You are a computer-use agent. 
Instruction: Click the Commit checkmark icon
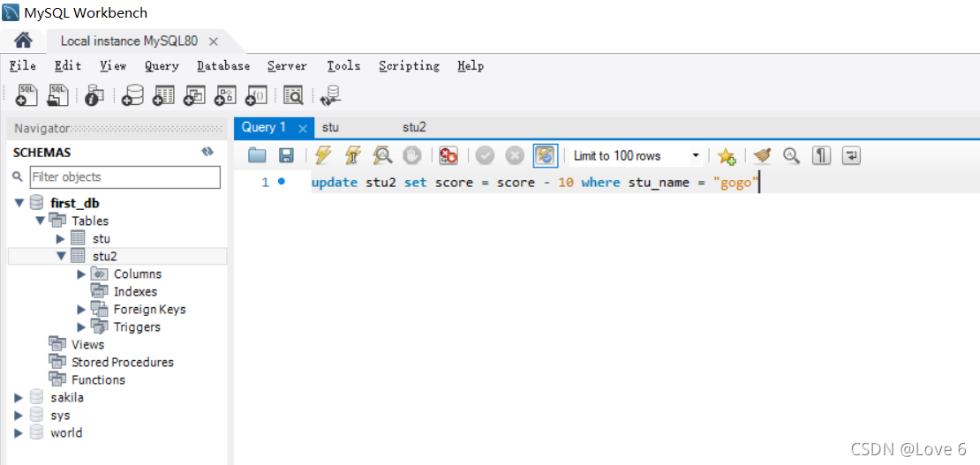(485, 155)
